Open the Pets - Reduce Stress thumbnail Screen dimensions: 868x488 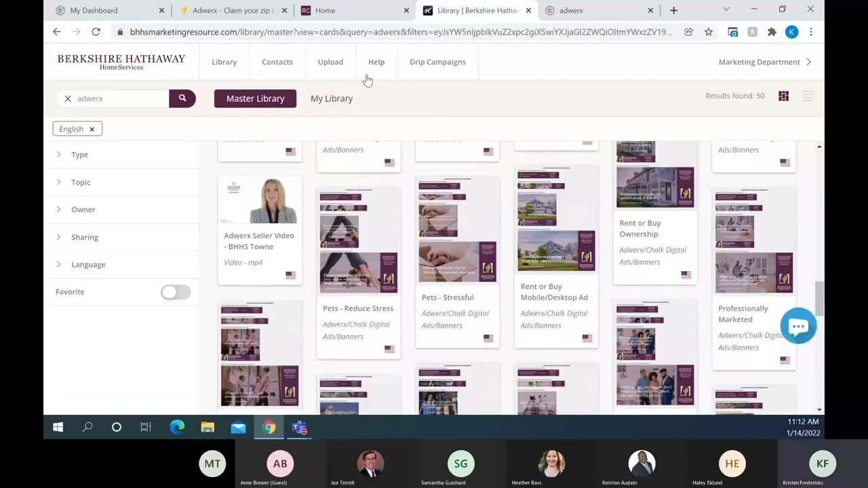(359, 243)
